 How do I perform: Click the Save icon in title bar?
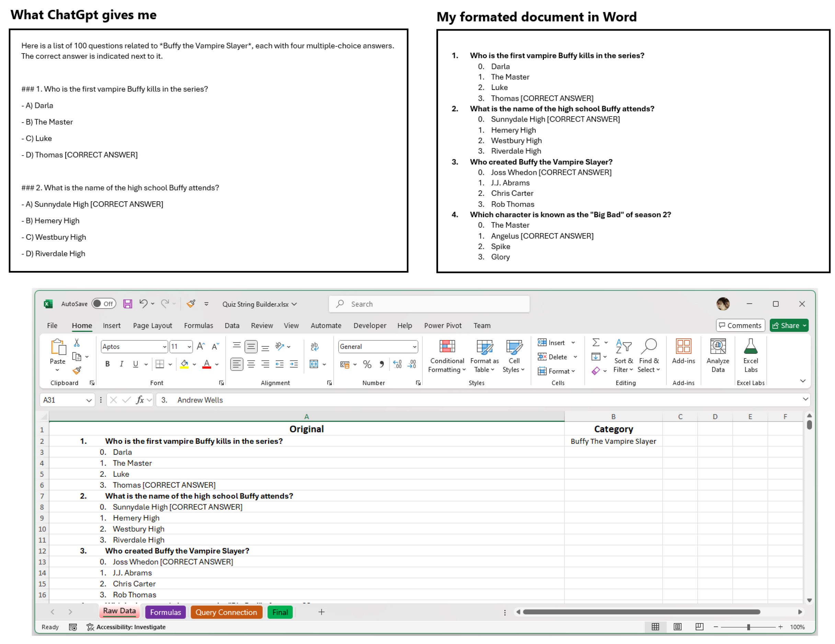127,304
